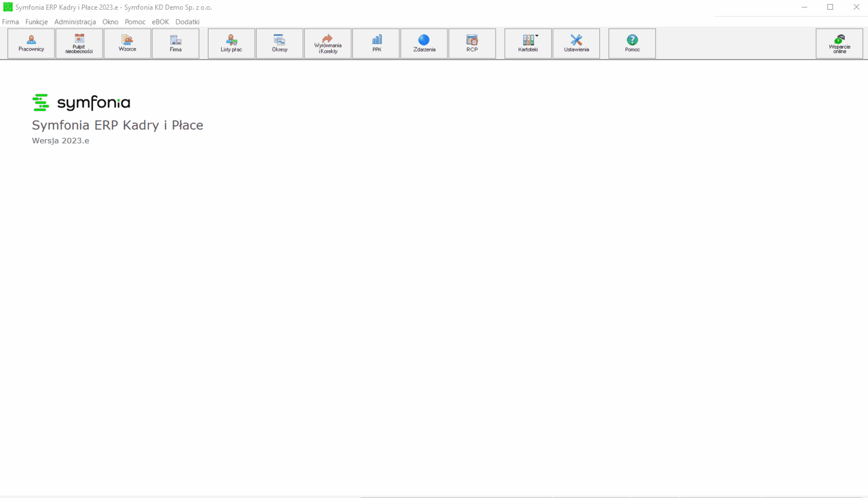Viewport: 868px width, 498px height.
Task: Click the Firma toolbar icon
Action: pos(176,44)
